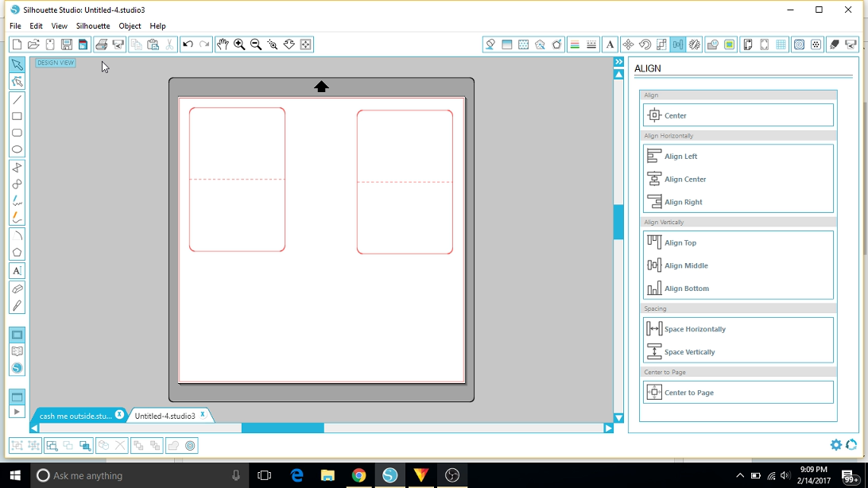Open the File menu
This screenshot has width=868, height=488.
pyautogui.click(x=16, y=26)
